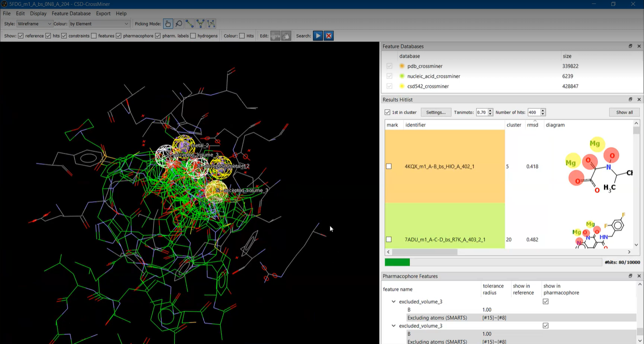
Task: Click the Settings... button
Action: tap(435, 112)
